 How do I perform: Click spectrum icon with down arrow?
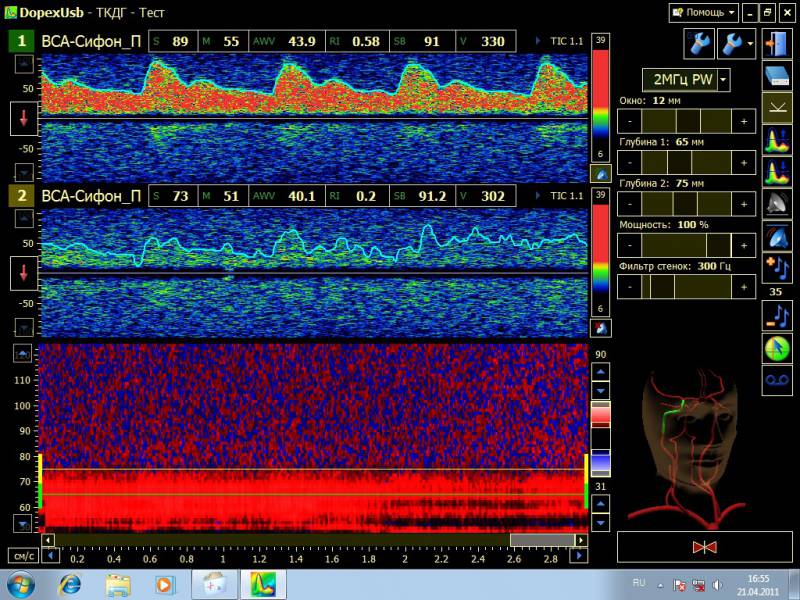point(777,171)
